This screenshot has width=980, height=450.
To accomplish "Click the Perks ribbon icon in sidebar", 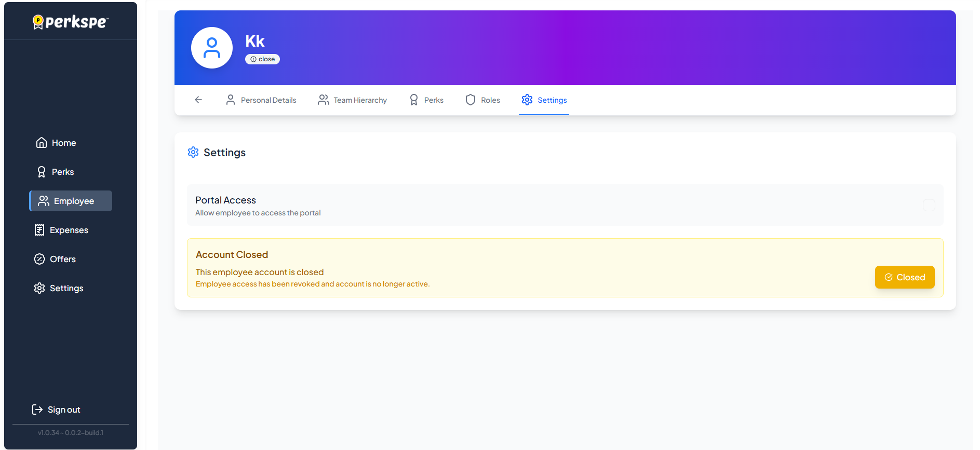I will click(x=42, y=172).
